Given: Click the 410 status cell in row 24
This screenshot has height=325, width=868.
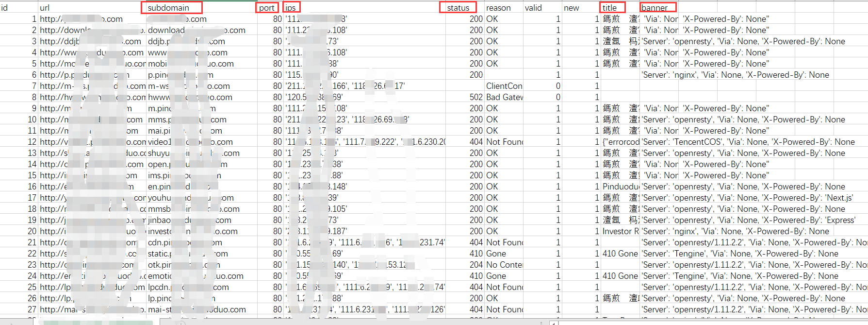Looking at the screenshot, I should 465,276.
